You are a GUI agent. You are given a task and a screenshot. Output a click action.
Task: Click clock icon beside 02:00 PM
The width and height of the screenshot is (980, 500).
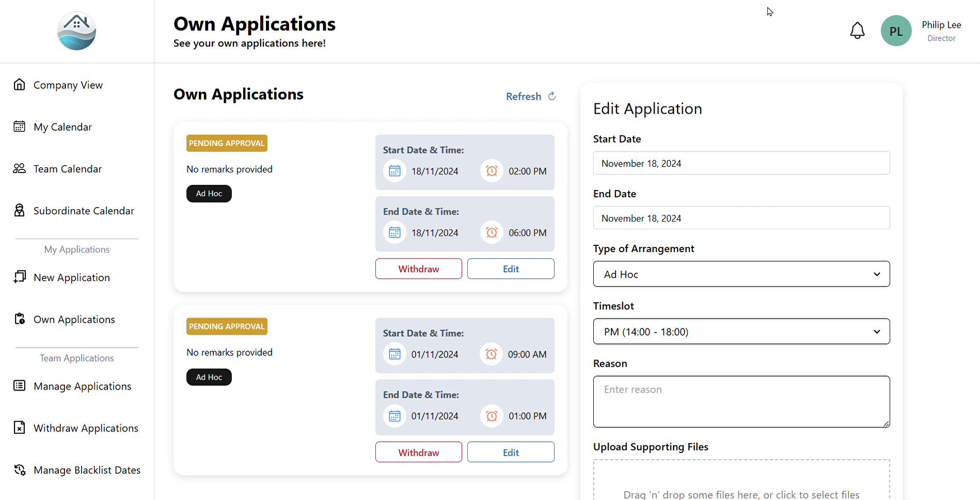pyautogui.click(x=492, y=171)
